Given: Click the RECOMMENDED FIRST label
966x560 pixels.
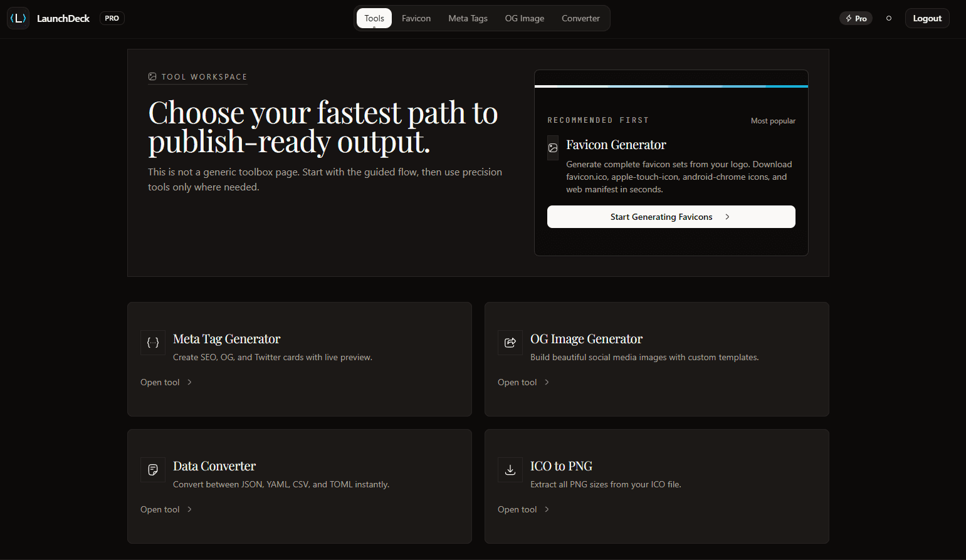Looking at the screenshot, I should [x=598, y=120].
